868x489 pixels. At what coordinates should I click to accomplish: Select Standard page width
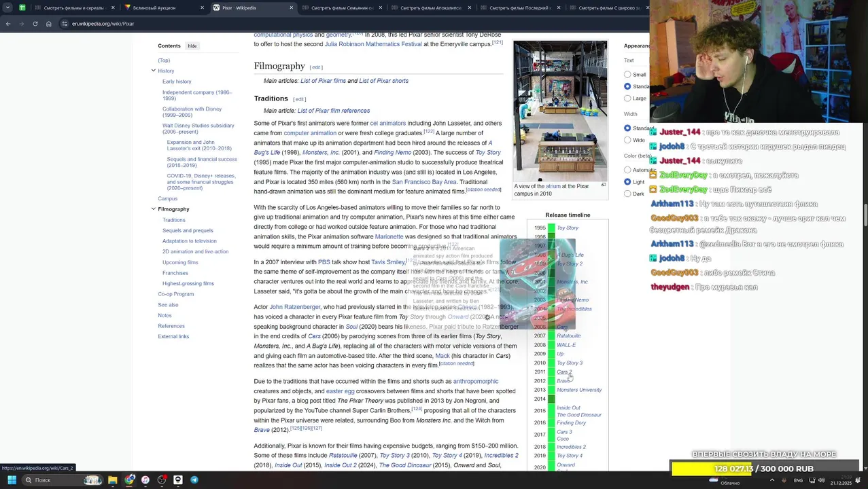(x=627, y=128)
